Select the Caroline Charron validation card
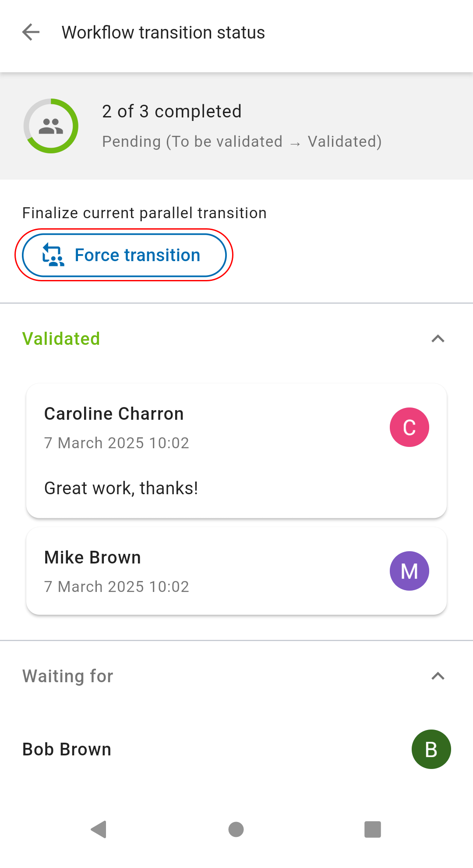473x868 pixels. point(236,451)
